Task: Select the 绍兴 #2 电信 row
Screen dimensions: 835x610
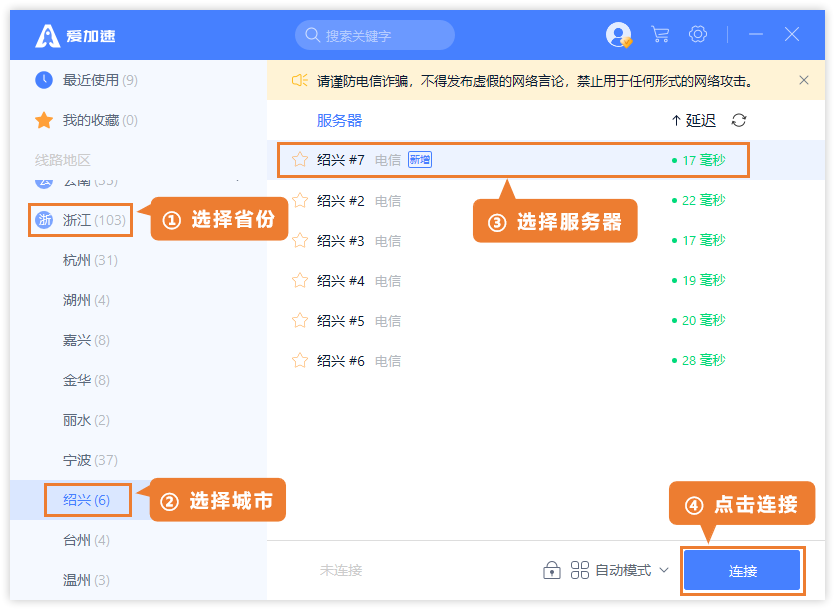Action: coord(546,200)
